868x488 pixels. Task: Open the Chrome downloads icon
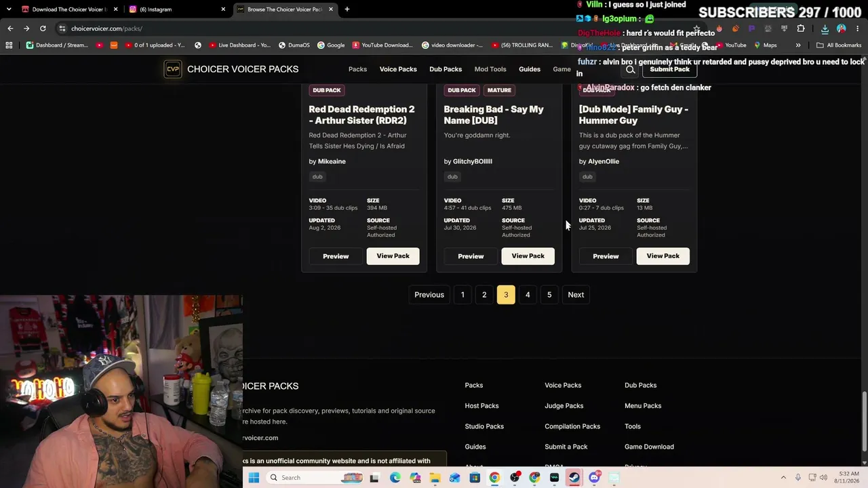click(825, 28)
